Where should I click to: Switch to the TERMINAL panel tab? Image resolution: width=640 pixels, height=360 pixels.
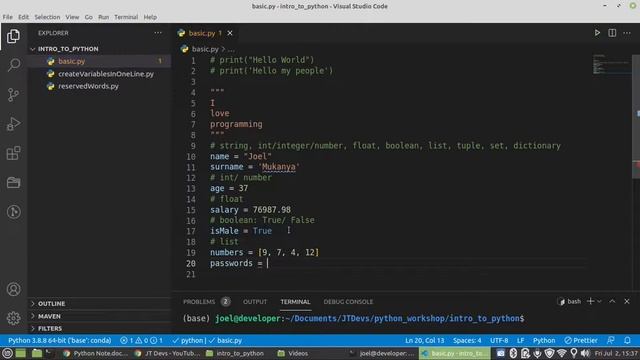click(295, 302)
